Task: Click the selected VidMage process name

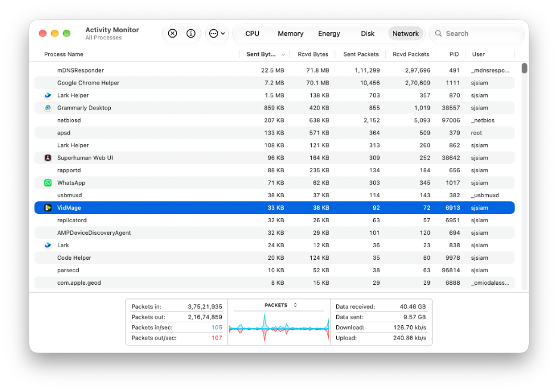Action: coord(69,208)
